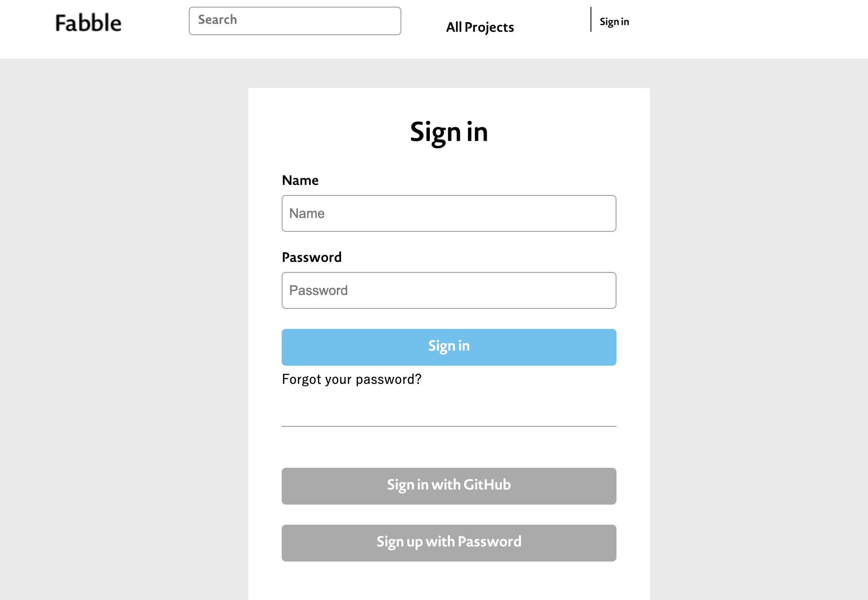Screen dimensions: 868x600
Task: Click the Name label above the field
Action: tap(300, 180)
